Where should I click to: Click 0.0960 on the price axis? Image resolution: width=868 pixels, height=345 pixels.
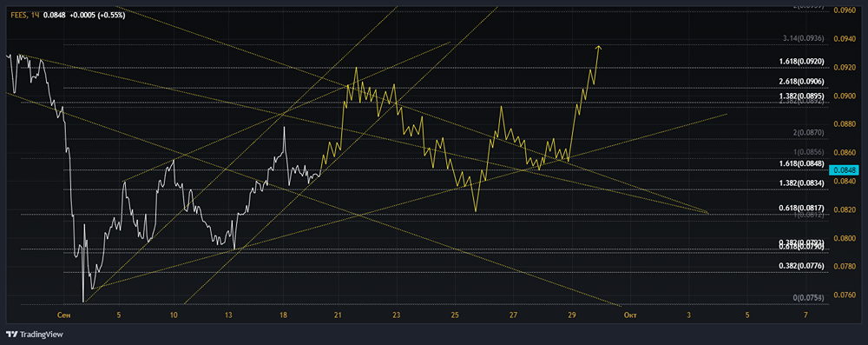[845, 10]
